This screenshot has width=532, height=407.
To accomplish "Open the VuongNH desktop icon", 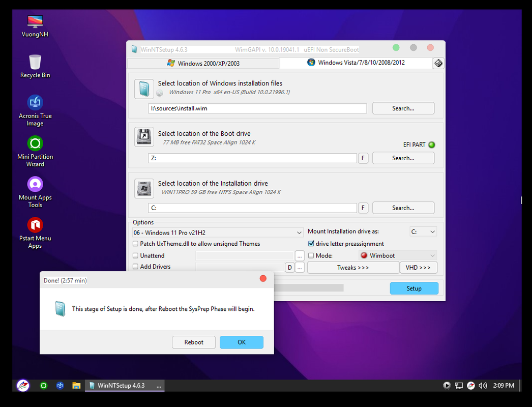I will point(35,26).
